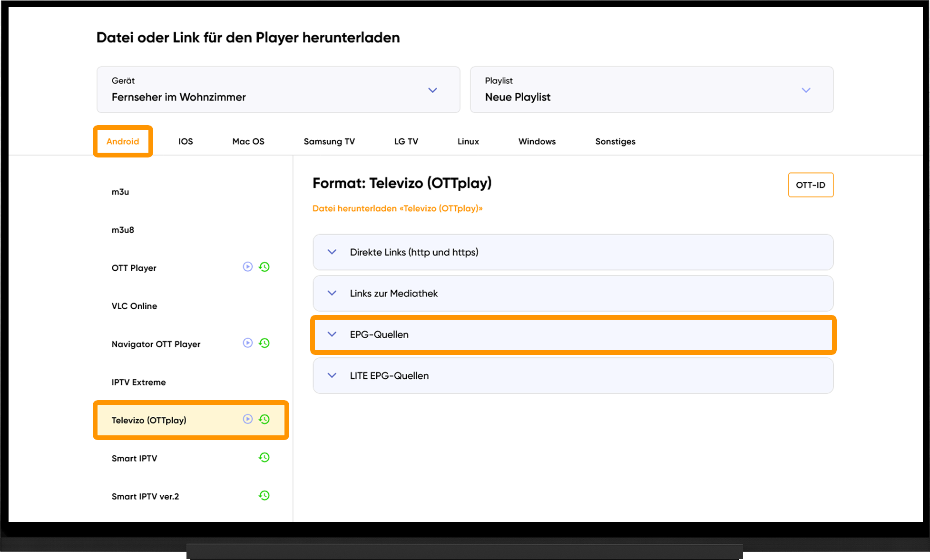The height and width of the screenshot is (560, 930).
Task: Click Datei herunterladen «Televizo (OTTplay)» link
Action: pyautogui.click(x=397, y=208)
